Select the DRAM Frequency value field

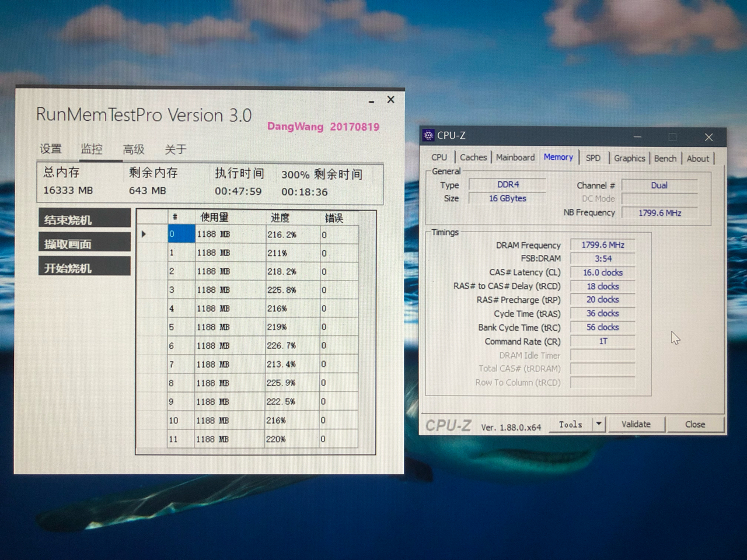tap(602, 245)
